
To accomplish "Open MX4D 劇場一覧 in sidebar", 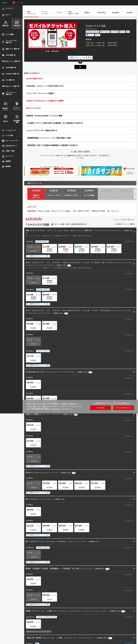I will [x=11, y=68].
